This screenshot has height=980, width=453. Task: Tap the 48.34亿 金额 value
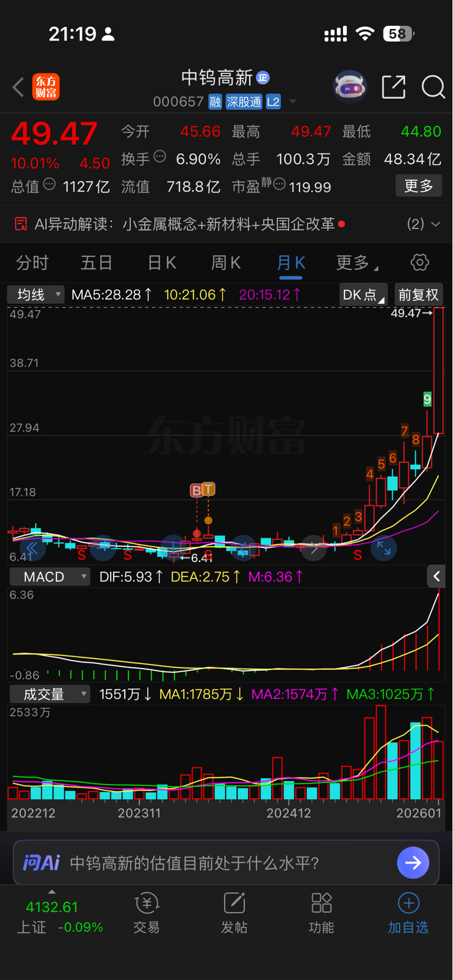[412, 160]
